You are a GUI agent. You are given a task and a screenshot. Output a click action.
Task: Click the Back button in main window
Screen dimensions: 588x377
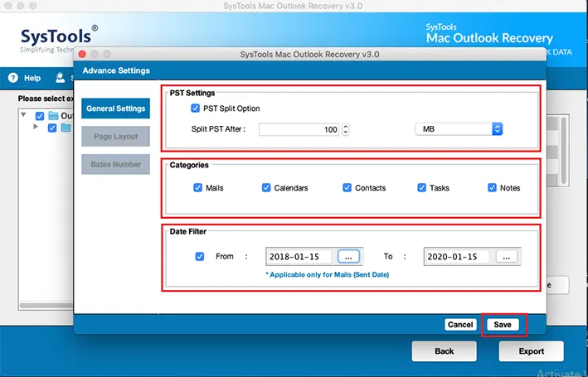tap(445, 351)
